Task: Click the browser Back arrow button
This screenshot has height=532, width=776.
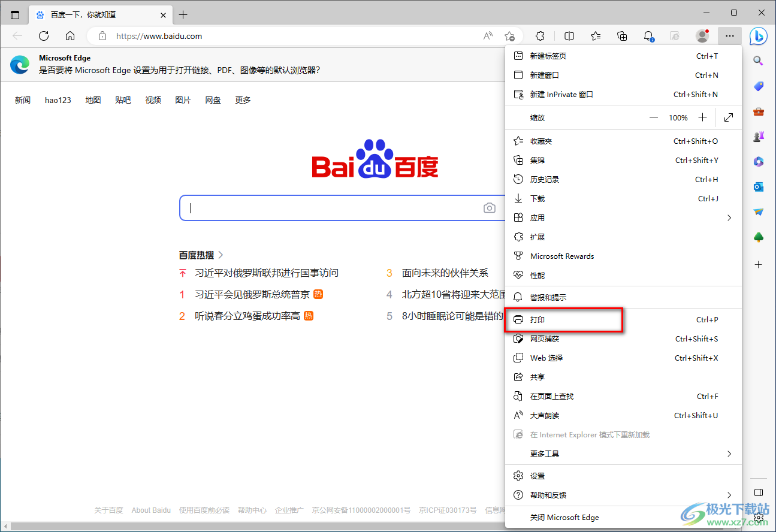Action: 17,36
